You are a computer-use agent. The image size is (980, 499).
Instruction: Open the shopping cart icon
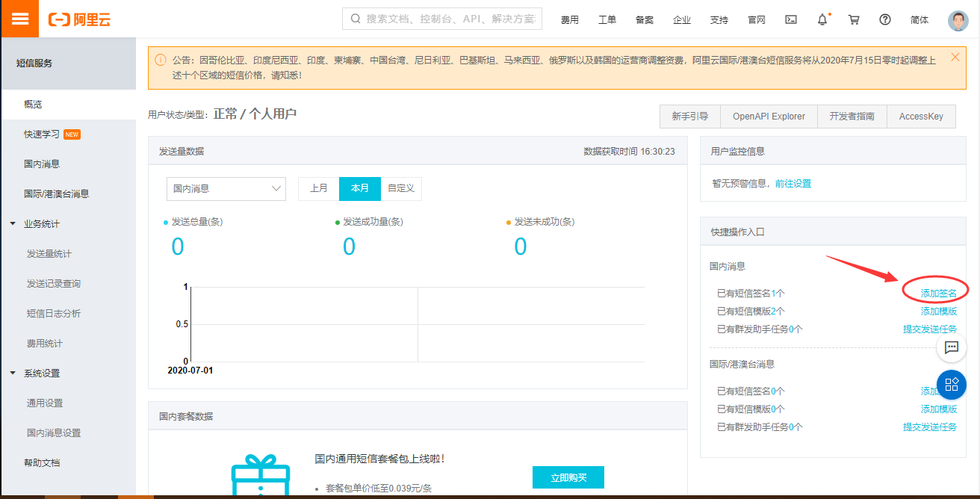(854, 19)
